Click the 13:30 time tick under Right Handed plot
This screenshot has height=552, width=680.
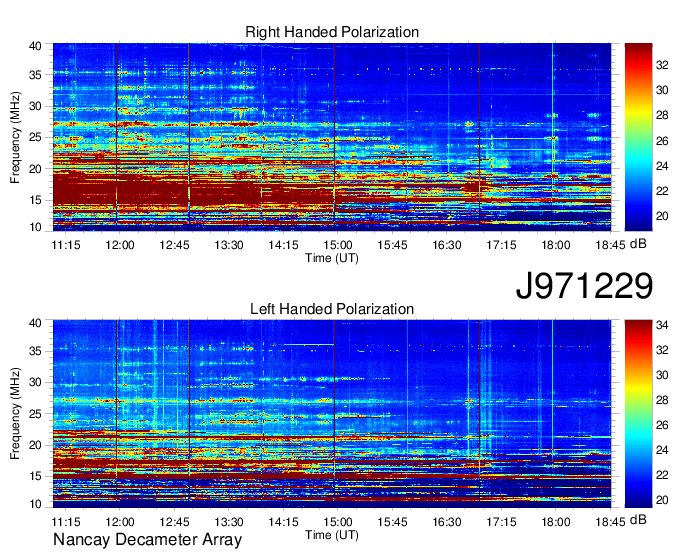229,245
